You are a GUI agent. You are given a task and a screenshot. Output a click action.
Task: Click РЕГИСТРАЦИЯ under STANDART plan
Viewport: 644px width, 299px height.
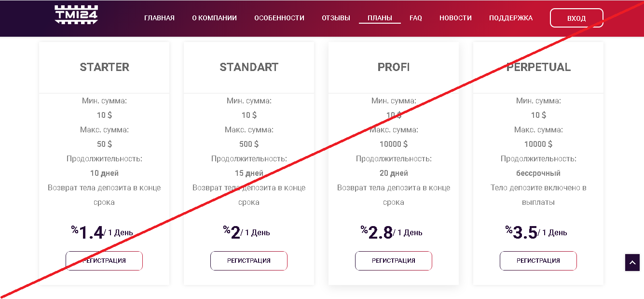click(249, 261)
